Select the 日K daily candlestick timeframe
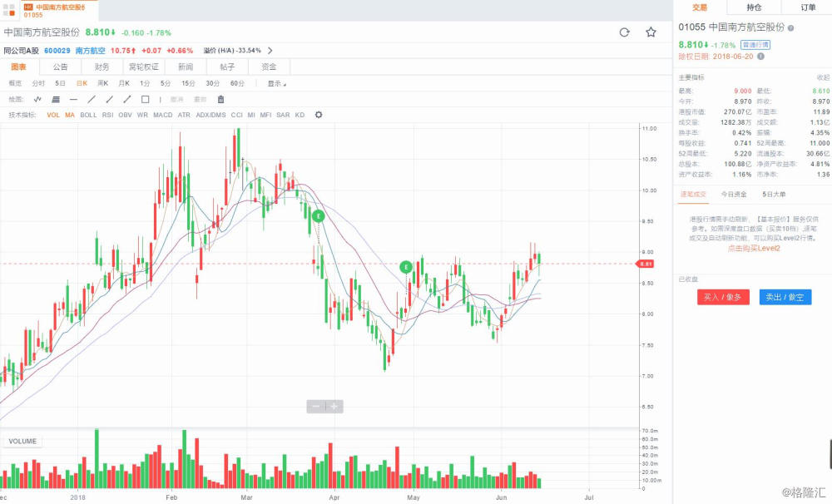Screen dimensions: 832x504 pos(82,83)
